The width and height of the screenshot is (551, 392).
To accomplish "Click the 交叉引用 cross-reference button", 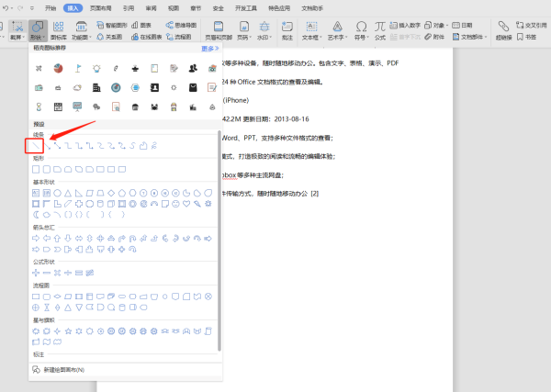I will [532, 26].
